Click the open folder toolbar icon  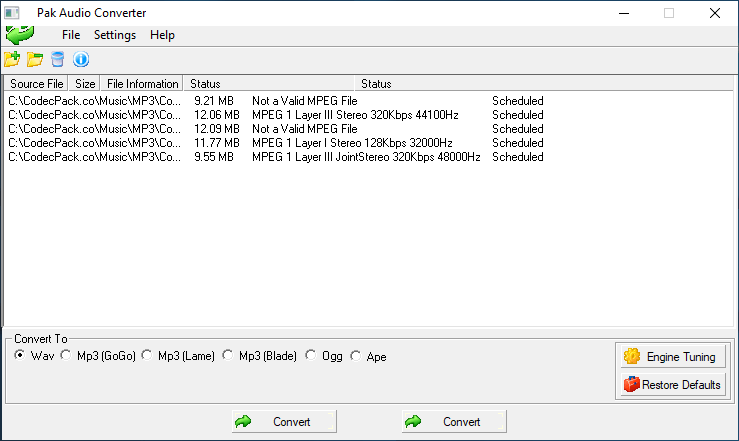click(35, 59)
